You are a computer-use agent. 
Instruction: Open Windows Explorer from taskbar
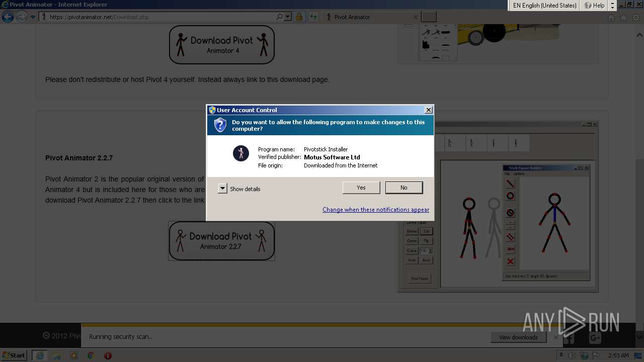click(x=57, y=355)
